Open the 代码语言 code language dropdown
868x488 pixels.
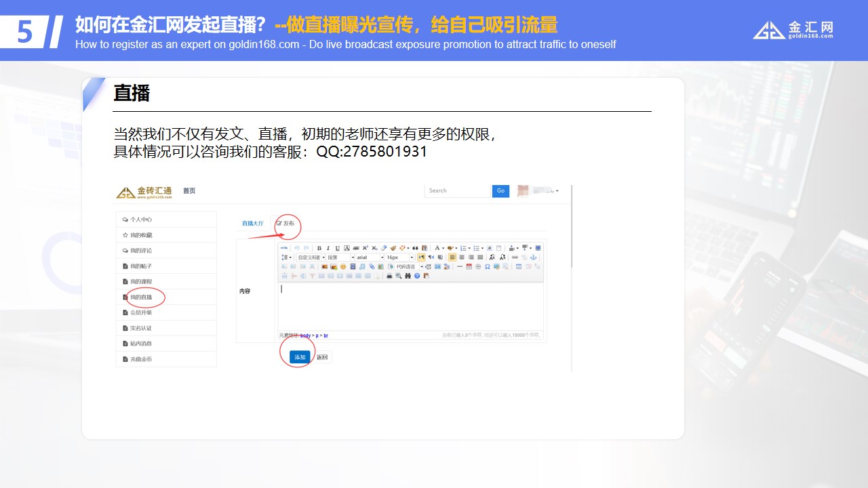point(409,266)
